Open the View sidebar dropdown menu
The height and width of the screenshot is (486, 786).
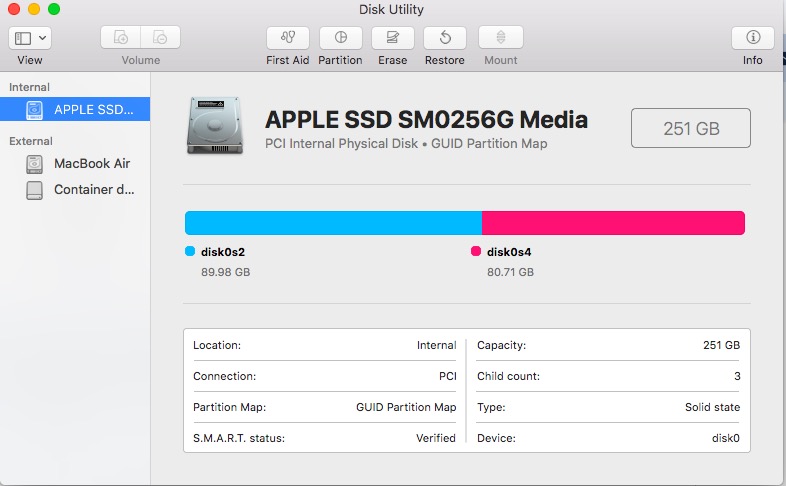coord(30,38)
